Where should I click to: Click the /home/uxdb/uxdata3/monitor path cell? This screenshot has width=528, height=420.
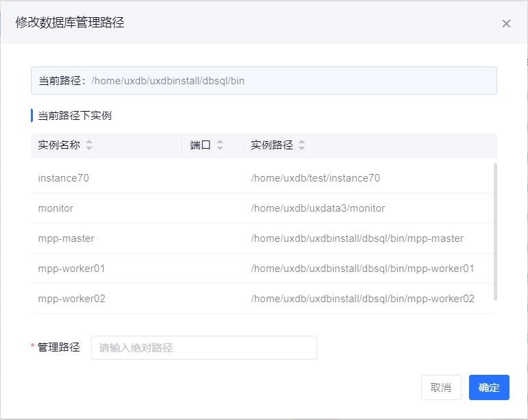click(318, 208)
